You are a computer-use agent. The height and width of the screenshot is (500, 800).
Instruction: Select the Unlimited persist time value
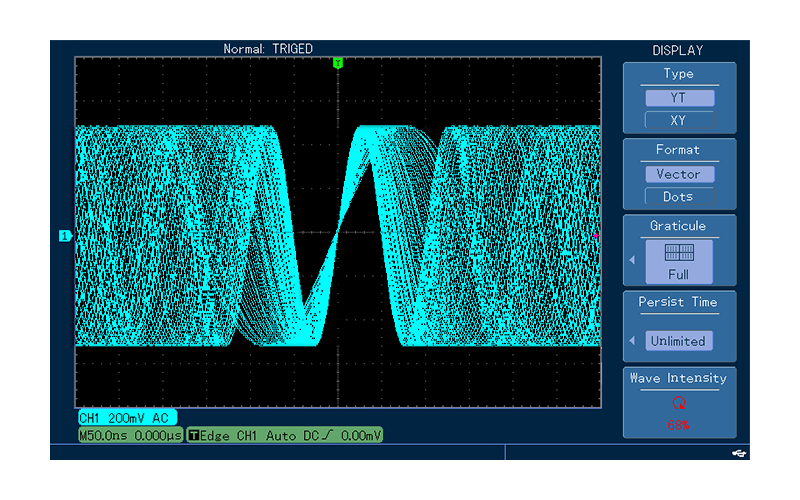[679, 341]
